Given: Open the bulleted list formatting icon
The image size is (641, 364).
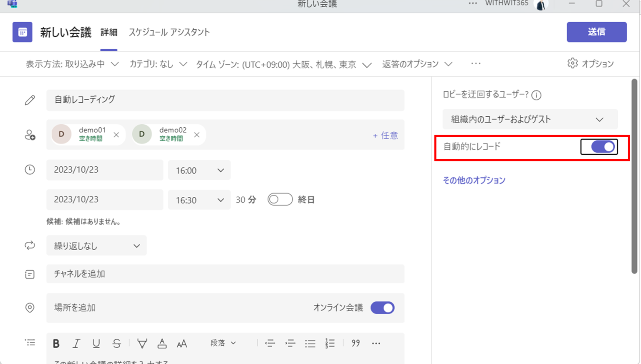Looking at the screenshot, I should [x=310, y=343].
